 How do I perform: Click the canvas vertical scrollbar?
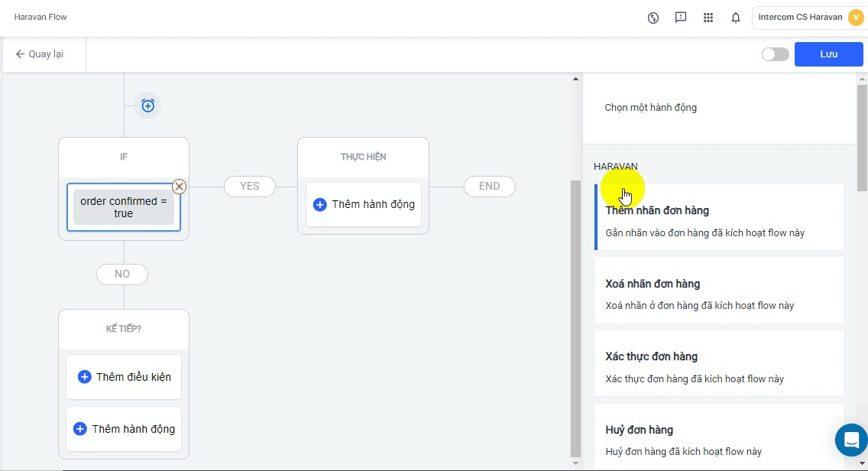point(576,306)
